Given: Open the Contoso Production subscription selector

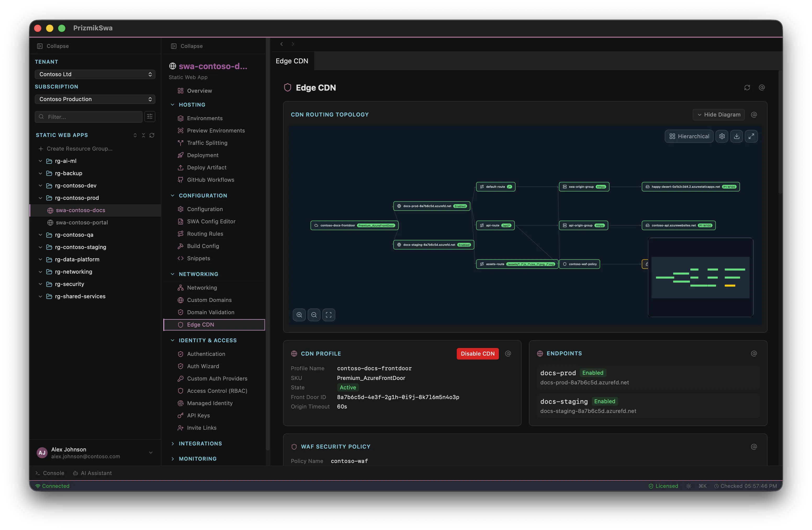Looking at the screenshot, I should [x=94, y=99].
